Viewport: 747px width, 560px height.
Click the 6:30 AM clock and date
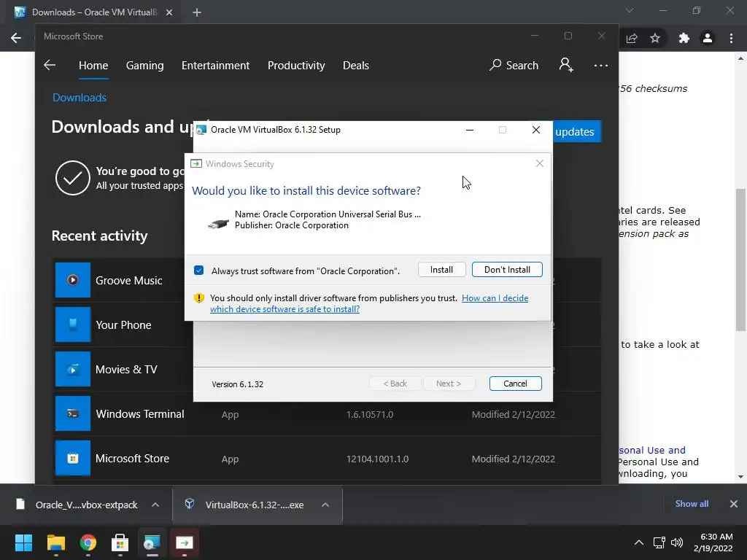click(713, 542)
